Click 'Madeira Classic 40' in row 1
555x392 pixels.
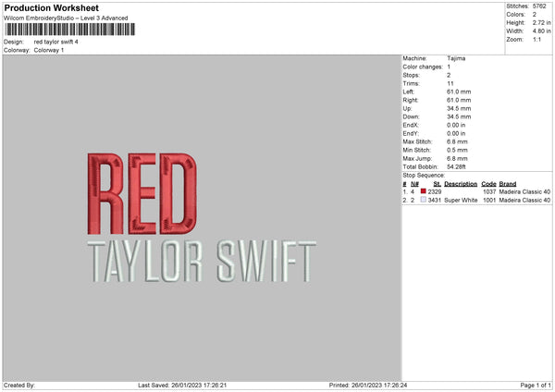(x=524, y=191)
